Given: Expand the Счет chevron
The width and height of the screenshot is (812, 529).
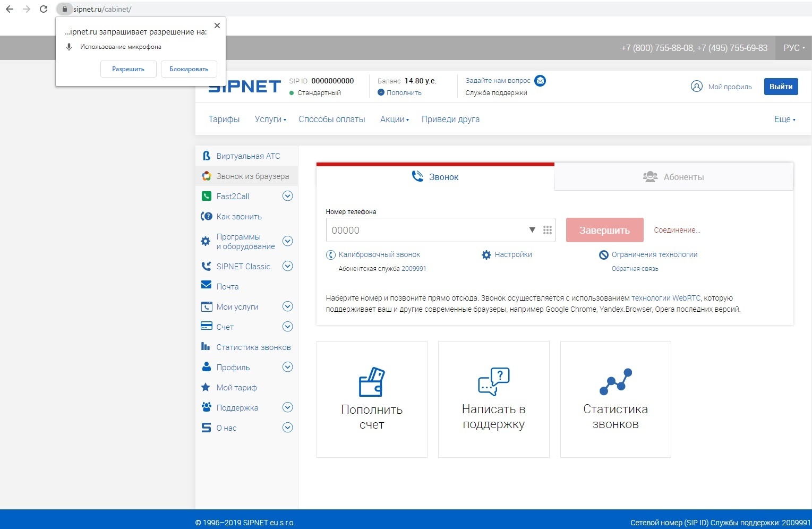Looking at the screenshot, I should coord(288,327).
